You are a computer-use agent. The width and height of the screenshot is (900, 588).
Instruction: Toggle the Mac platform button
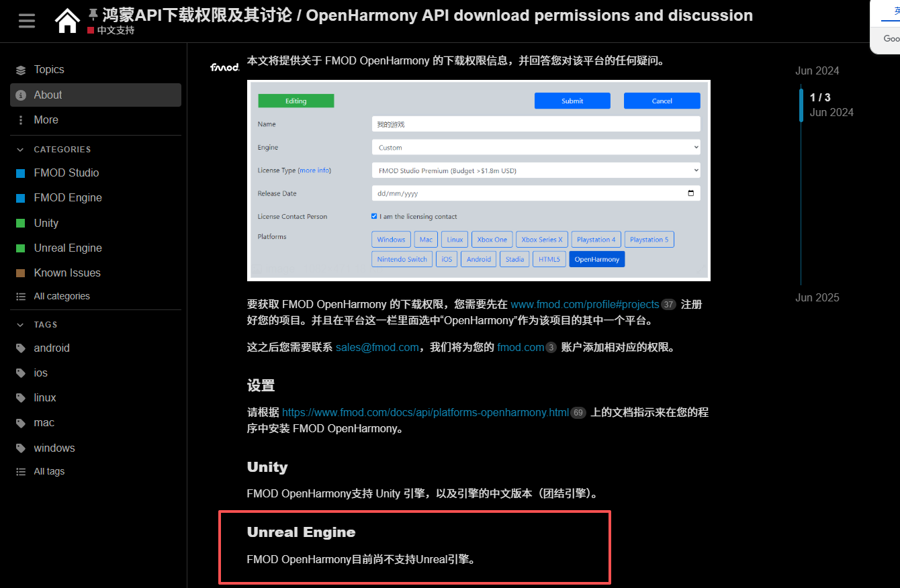pos(426,240)
